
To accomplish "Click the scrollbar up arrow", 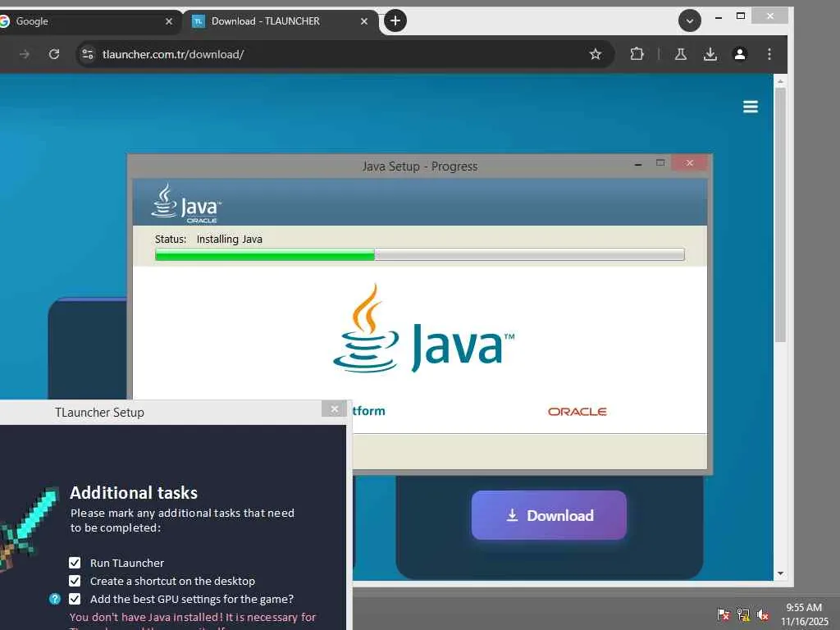I will pyautogui.click(x=781, y=81).
